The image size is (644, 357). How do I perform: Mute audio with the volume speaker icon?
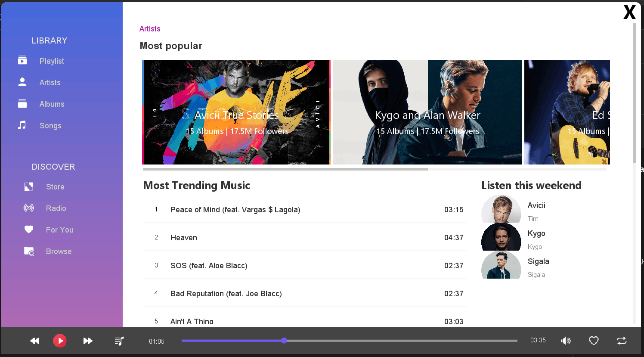point(566,341)
